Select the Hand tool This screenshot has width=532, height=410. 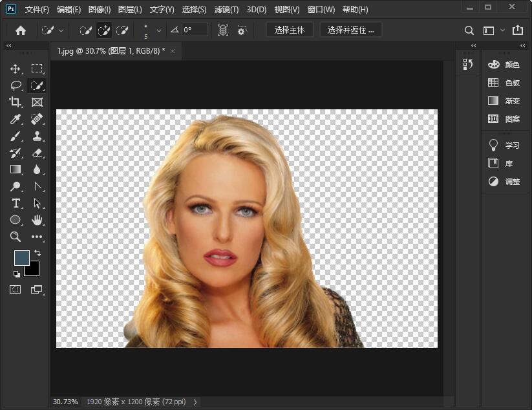pyautogui.click(x=37, y=220)
